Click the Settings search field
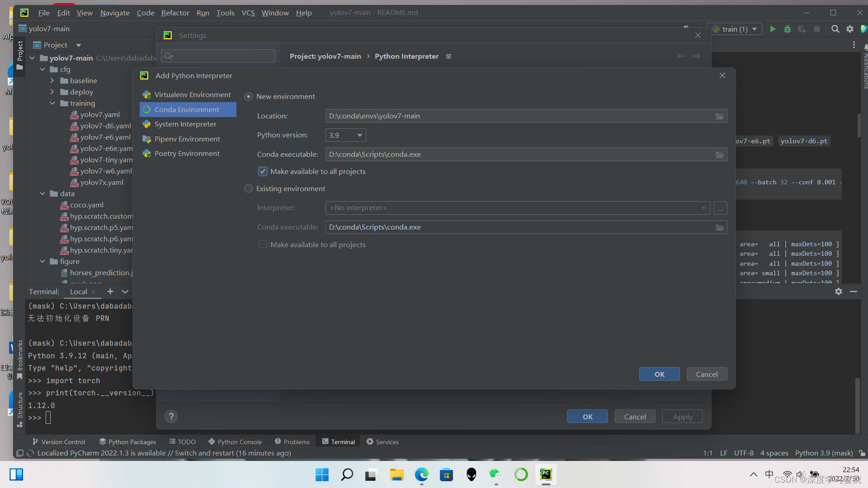868x488 pixels. click(x=218, y=56)
